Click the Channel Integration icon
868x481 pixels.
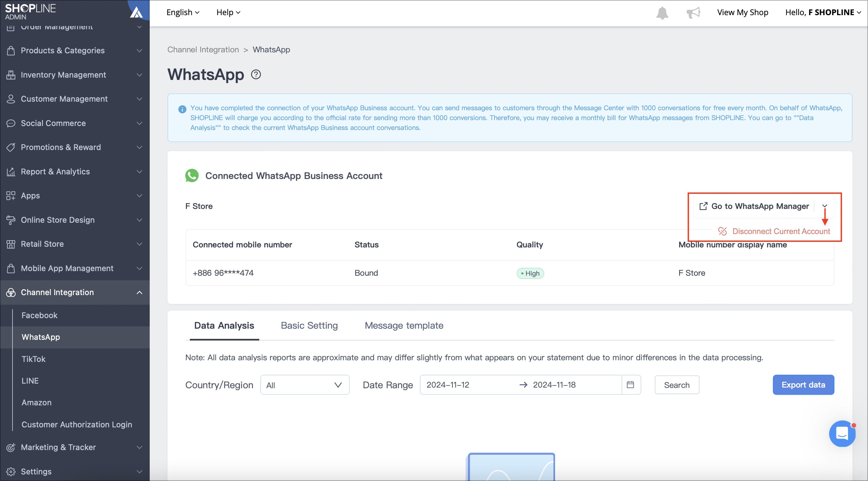(11, 292)
